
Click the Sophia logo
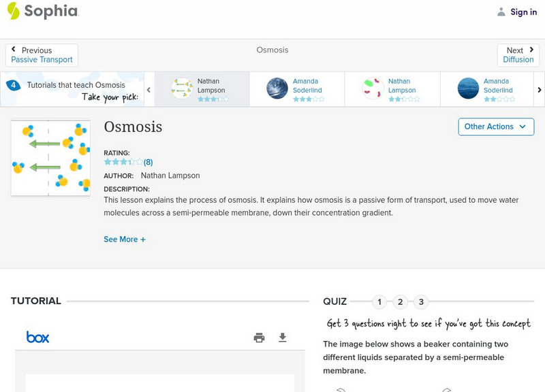(42, 12)
